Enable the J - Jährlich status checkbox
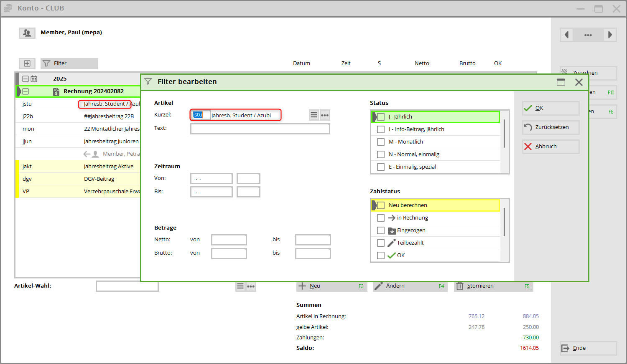The height and width of the screenshot is (364, 627). click(x=381, y=117)
